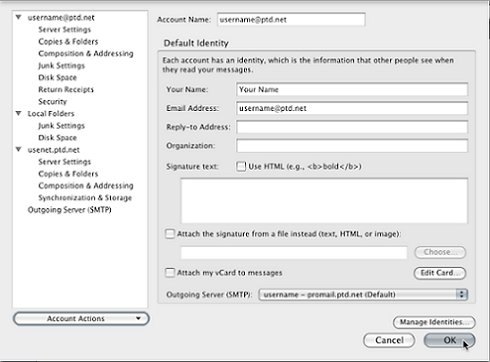Screen dimensions: 490x362
Task: Enable Use HTML for signature text
Action: [x=241, y=166]
